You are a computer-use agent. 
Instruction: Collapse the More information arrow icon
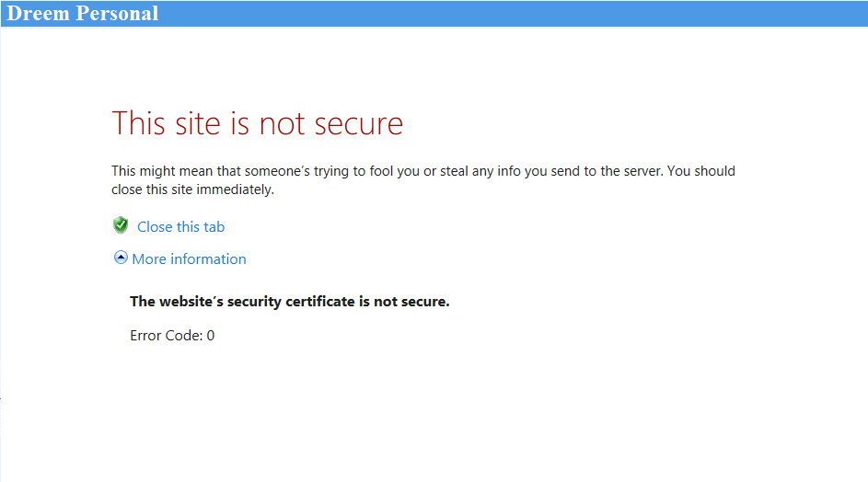tap(121, 258)
